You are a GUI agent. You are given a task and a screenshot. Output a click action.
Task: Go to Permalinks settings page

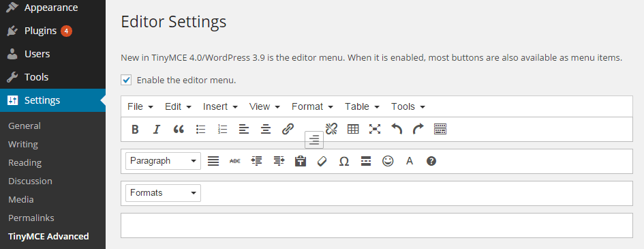coord(31,218)
